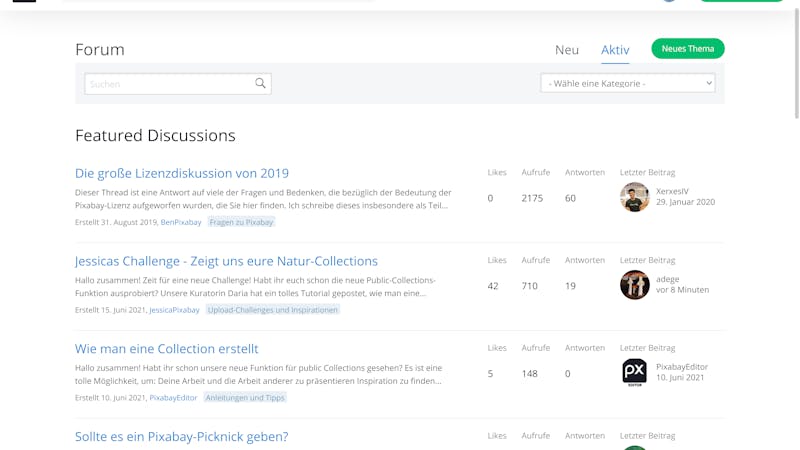Open the PixabayEditor PX logo avatar

(635, 372)
